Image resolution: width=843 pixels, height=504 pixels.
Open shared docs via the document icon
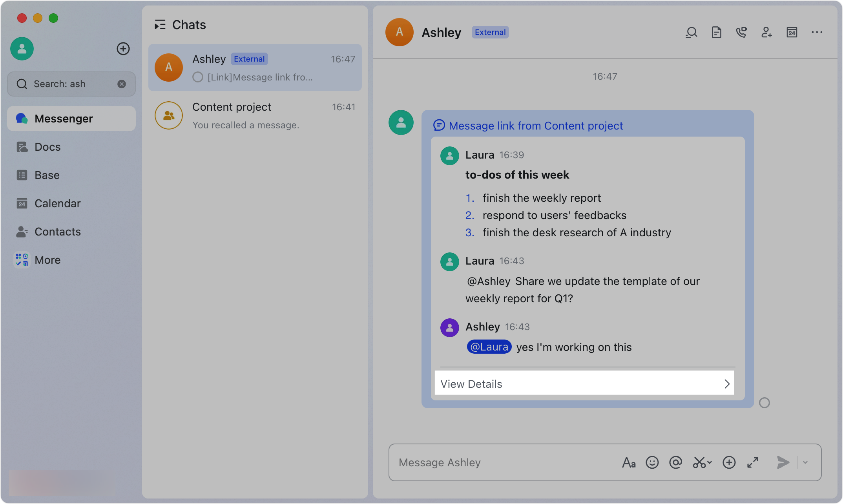click(716, 32)
